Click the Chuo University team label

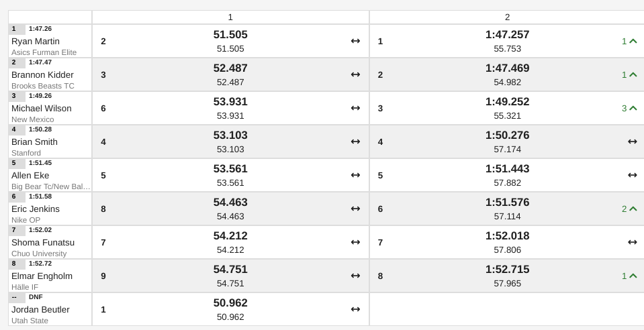(39, 254)
